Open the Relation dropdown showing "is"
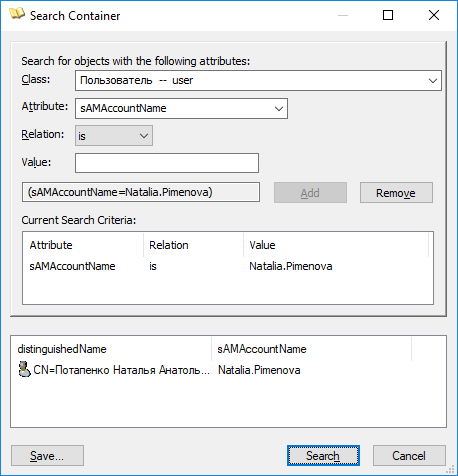Screen dimensions: 458x476 coord(114,136)
